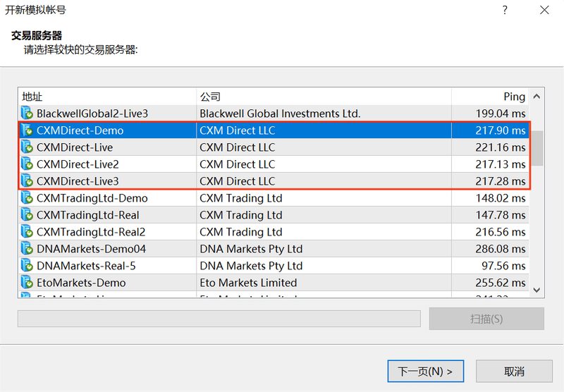Click the server list scrollbar thumb
The image size is (564, 392).
pos(537,148)
